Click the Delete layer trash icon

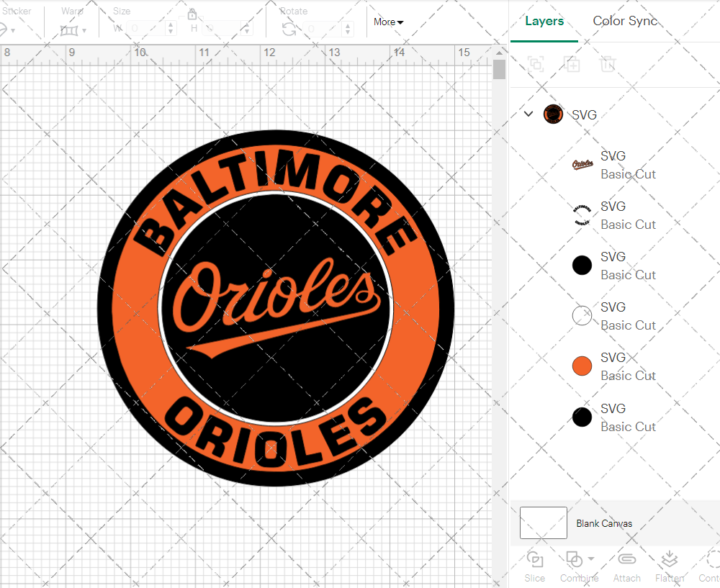(x=608, y=64)
